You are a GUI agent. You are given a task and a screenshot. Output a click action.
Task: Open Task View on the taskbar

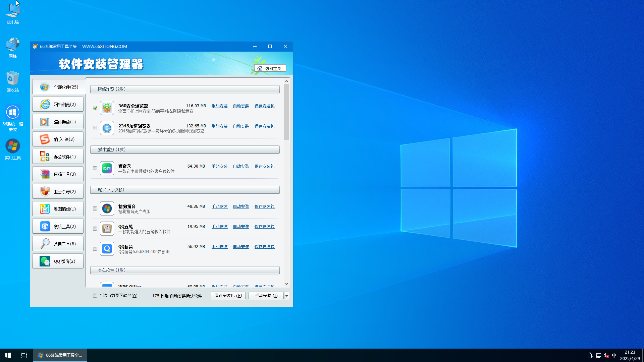[x=24, y=355]
